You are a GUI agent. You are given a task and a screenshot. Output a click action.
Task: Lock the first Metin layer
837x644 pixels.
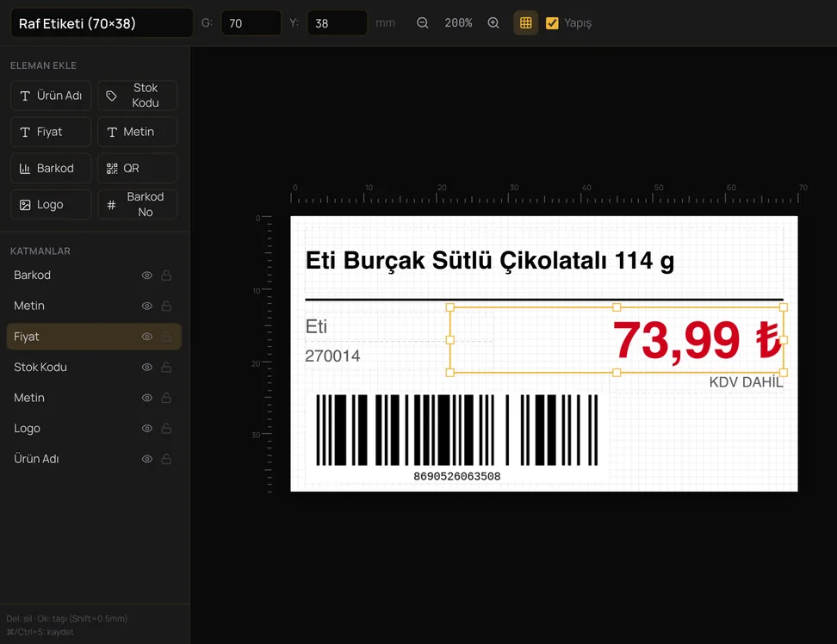click(x=166, y=306)
